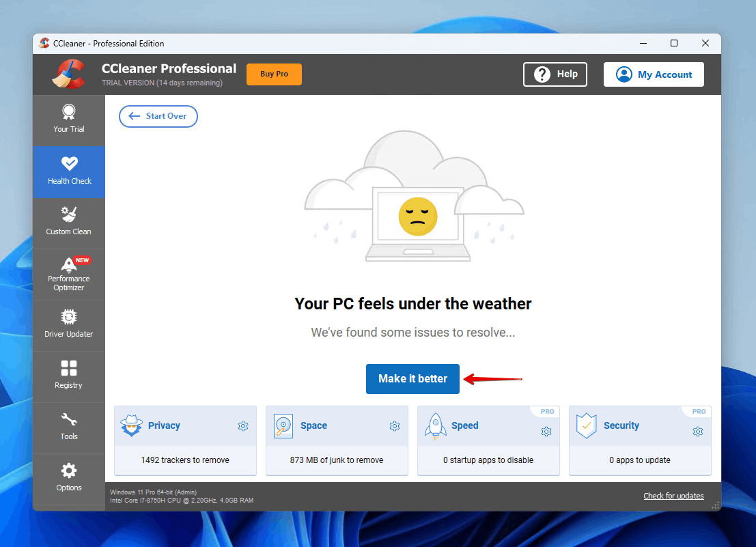The width and height of the screenshot is (756, 547).
Task: Close the CCleaner window
Action: point(705,44)
